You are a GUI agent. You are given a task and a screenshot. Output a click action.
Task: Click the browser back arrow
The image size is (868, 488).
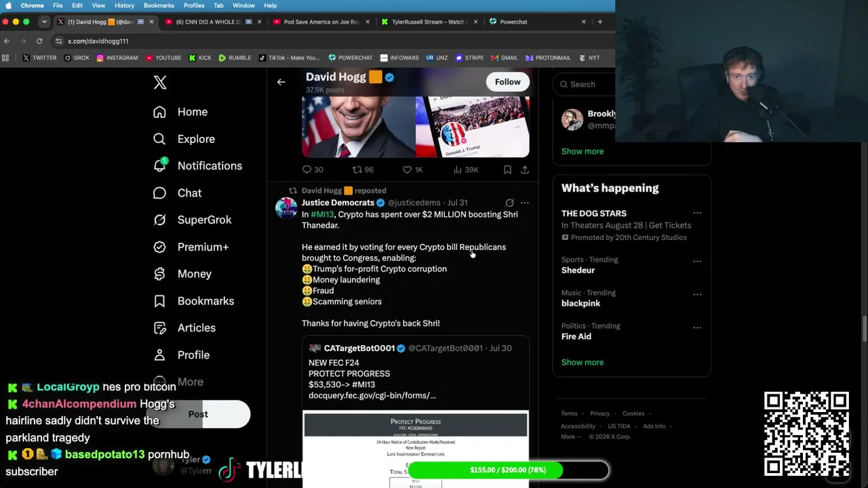[x=7, y=41]
